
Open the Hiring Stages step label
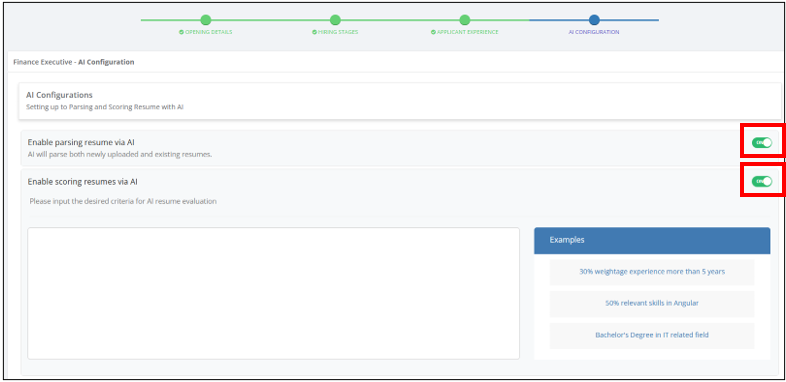click(x=335, y=32)
